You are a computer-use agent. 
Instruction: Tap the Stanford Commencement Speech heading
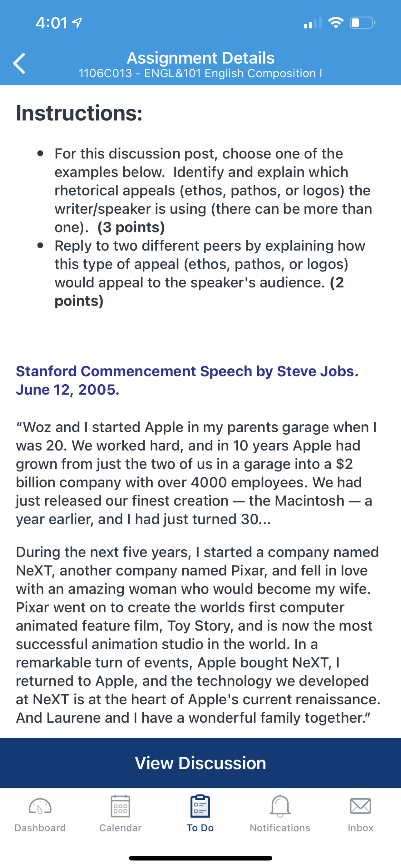[x=187, y=380]
